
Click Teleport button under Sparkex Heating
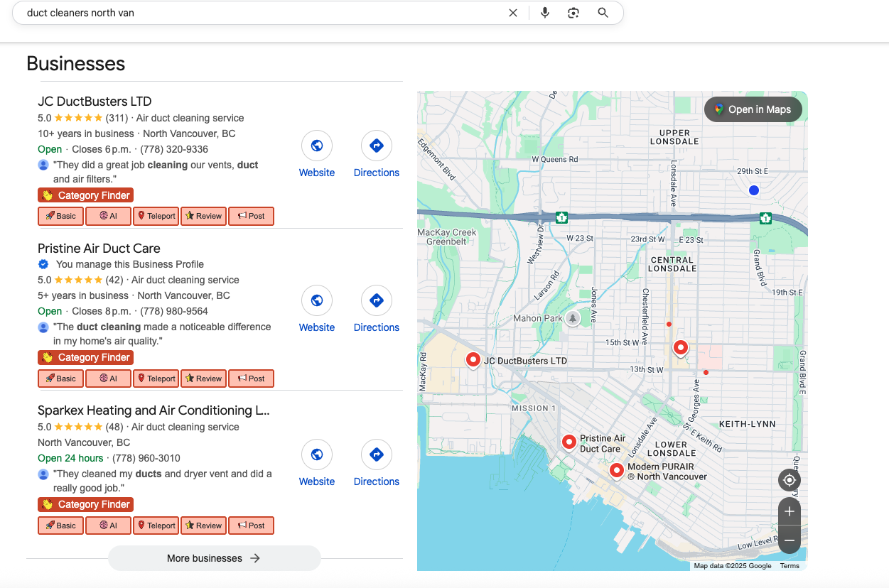point(156,526)
